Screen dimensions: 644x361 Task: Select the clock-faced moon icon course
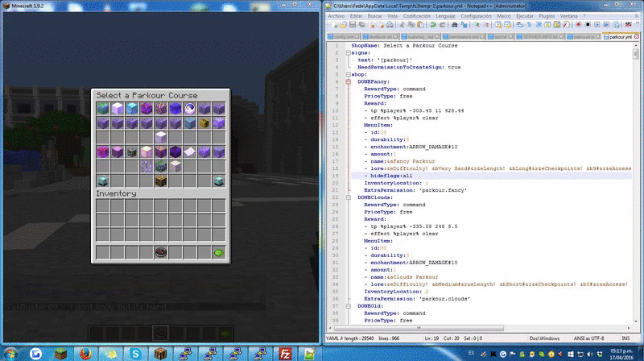(x=190, y=109)
